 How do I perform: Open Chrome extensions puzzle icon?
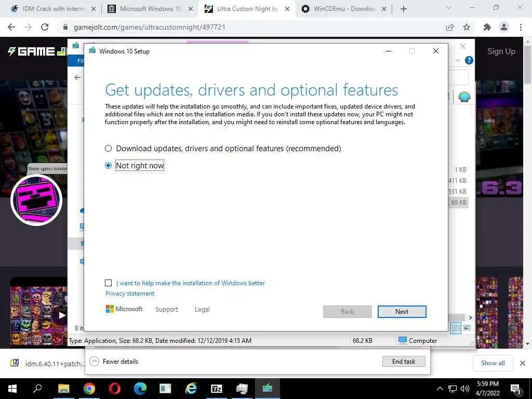point(487,27)
